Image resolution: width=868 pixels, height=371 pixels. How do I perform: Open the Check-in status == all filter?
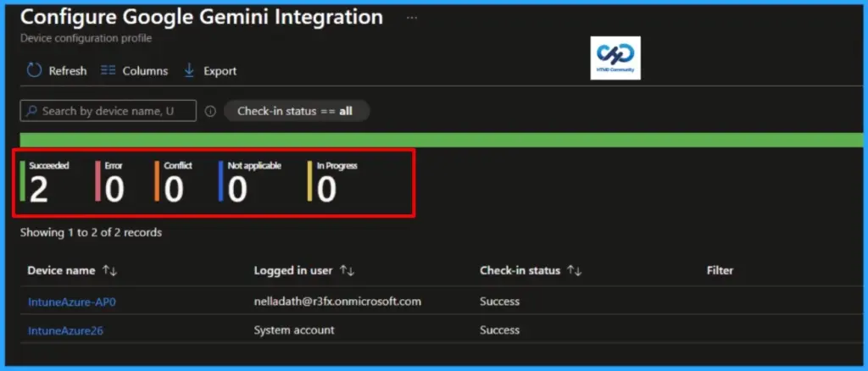(x=296, y=111)
